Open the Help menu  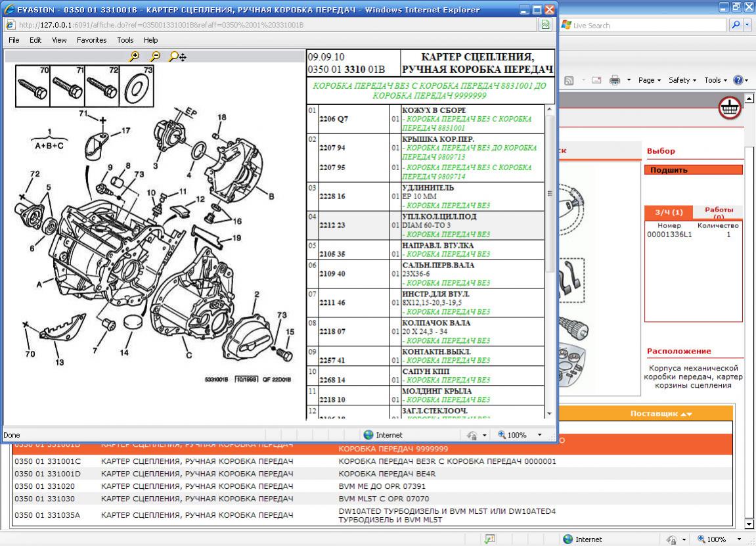tap(150, 40)
